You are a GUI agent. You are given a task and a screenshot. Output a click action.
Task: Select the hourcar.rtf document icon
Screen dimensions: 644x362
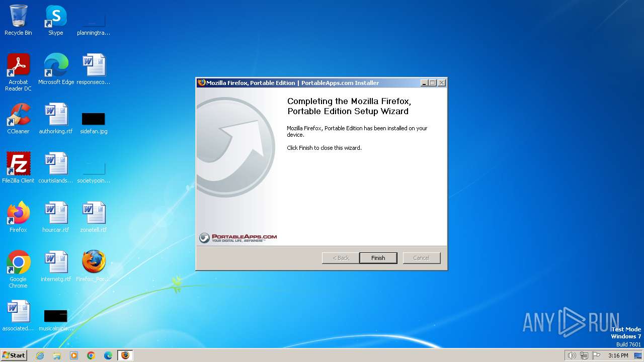56,217
